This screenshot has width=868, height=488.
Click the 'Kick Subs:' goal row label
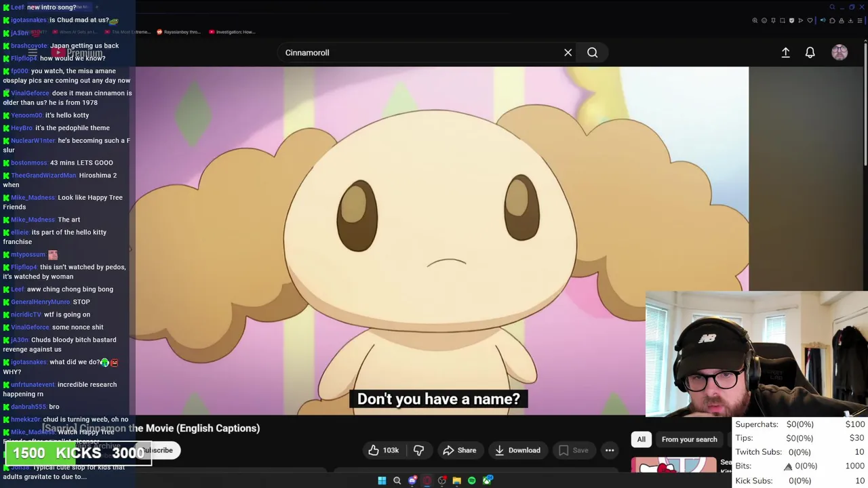pyautogui.click(x=753, y=481)
